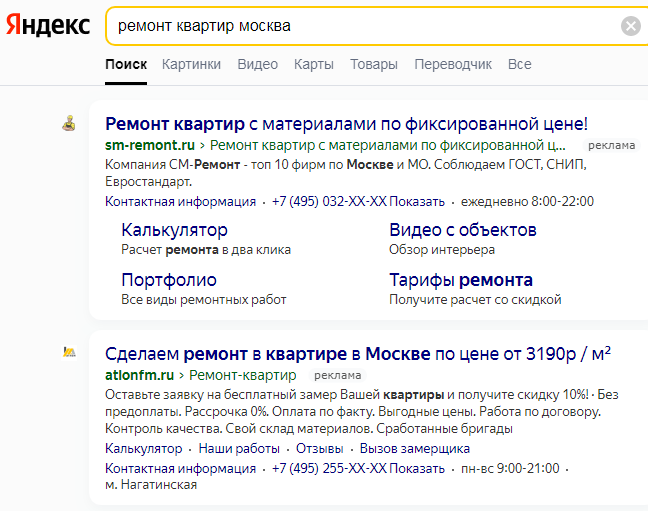Select the Поиск tab
Viewport: 648px width, 511px height.
pos(126,64)
